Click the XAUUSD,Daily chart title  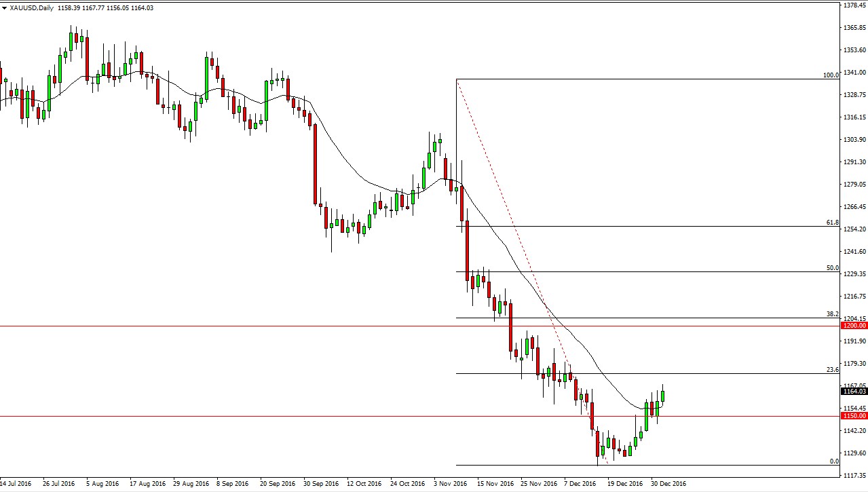(x=31, y=8)
